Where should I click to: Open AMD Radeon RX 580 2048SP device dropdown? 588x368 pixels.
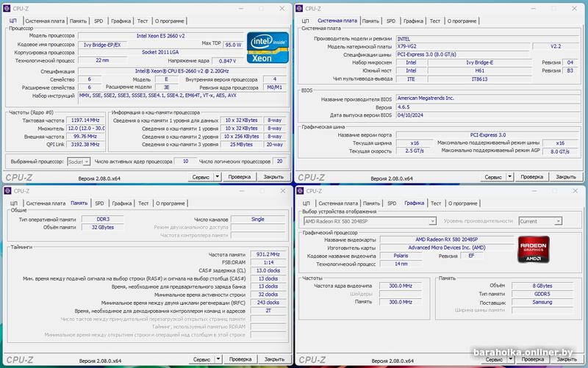point(370,221)
